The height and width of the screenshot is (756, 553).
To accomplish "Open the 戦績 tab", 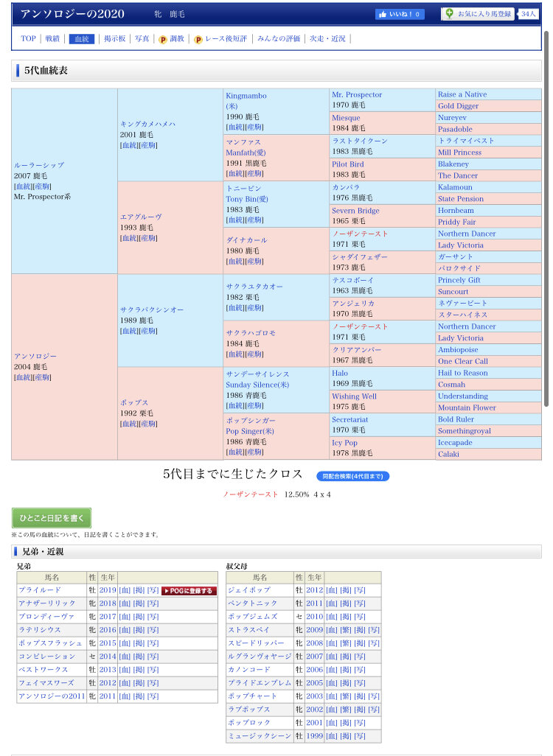I will pos(52,38).
